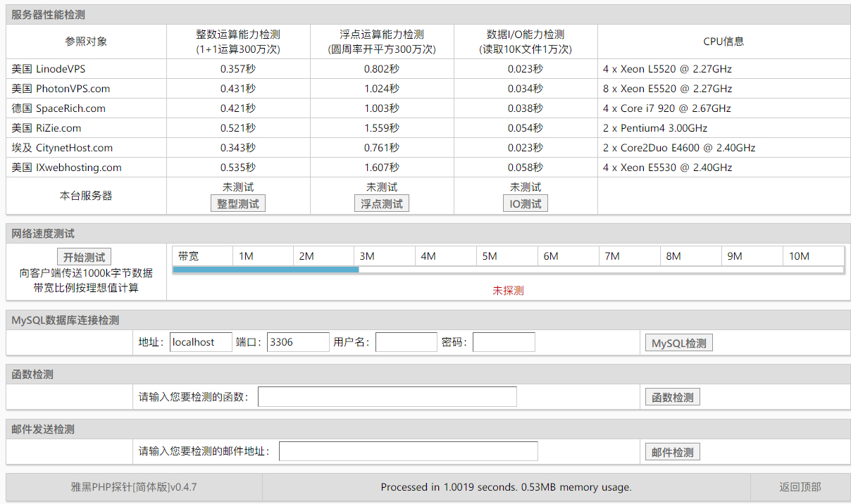
Task: Click the MySQL 密码 input box
Action: 504,342
